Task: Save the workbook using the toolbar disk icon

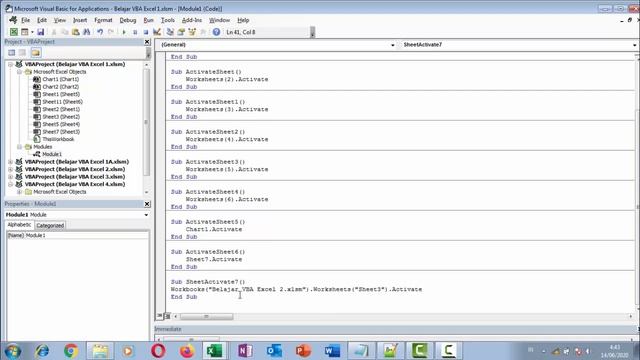Action: 40,32
